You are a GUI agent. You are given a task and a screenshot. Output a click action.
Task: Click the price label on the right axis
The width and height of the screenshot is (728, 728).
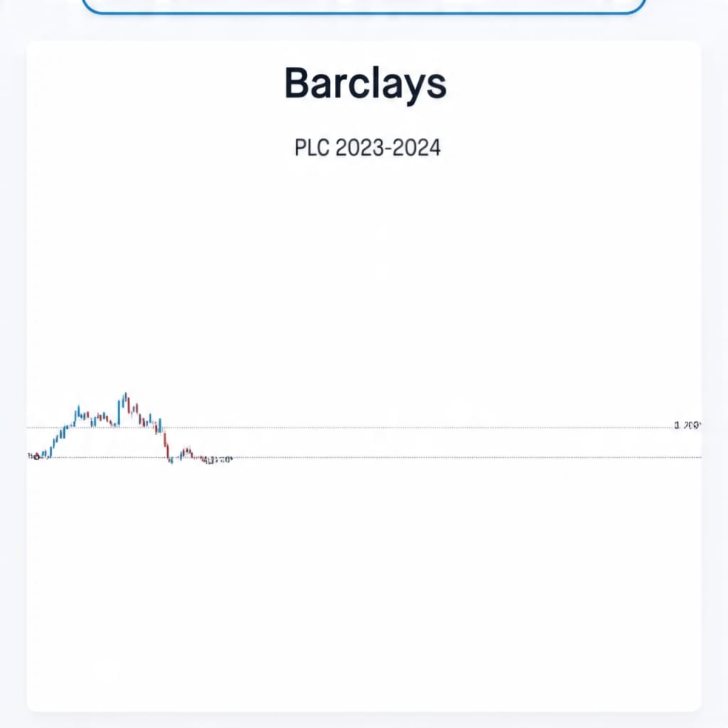[687, 425]
